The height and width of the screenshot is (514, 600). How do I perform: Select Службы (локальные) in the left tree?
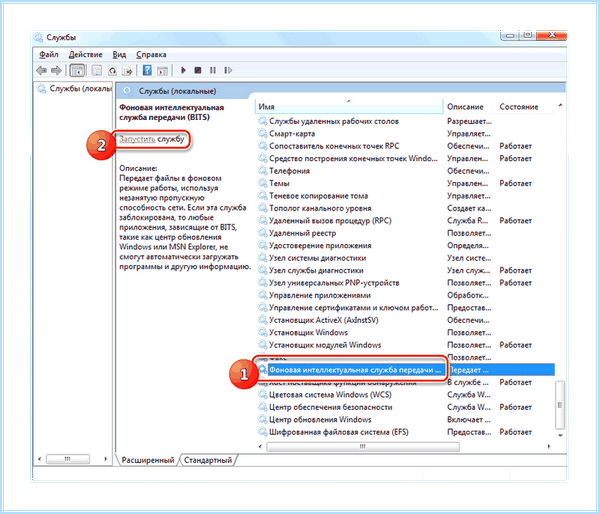point(75,89)
